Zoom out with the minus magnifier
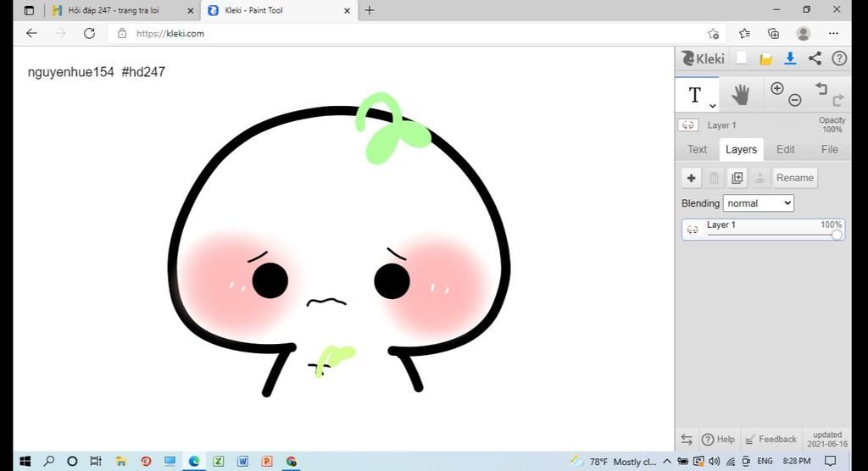The height and width of the screenshot is (471, 868). (795, 100)
